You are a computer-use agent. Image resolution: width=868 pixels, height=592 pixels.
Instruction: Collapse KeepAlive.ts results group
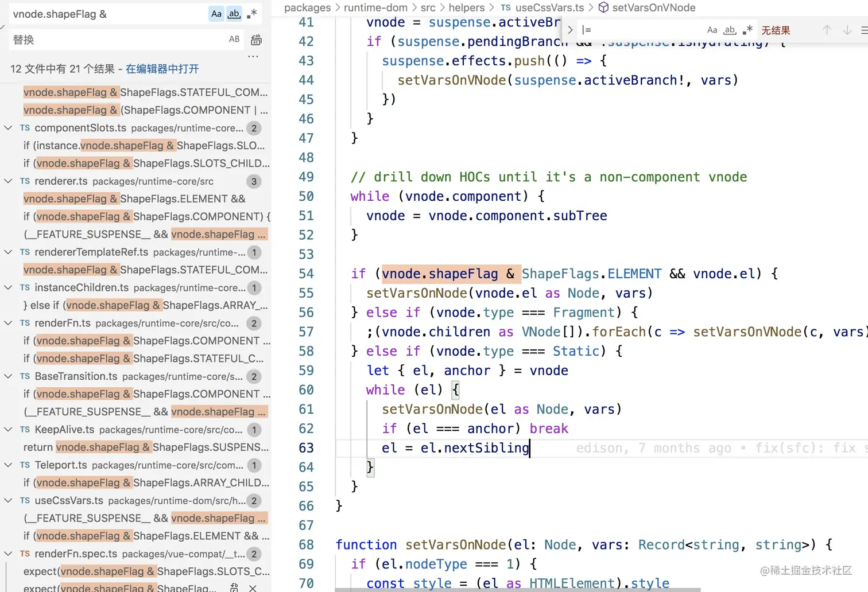tap(8, 430)
